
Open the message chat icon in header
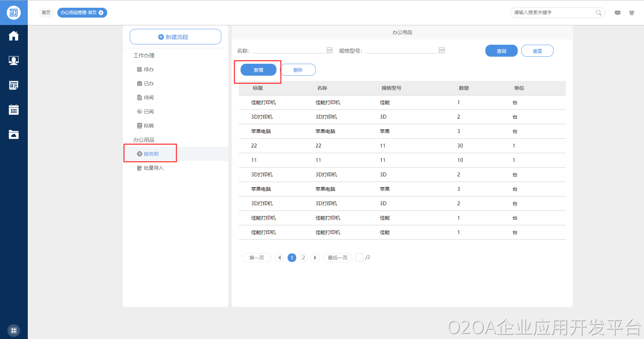617,13
